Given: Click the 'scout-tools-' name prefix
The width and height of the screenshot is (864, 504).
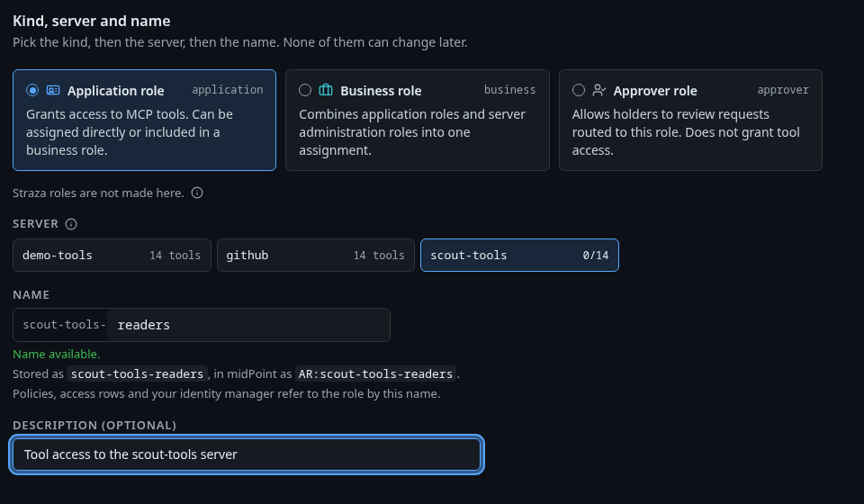Looking at the screenshot, I should coord(64,325).
